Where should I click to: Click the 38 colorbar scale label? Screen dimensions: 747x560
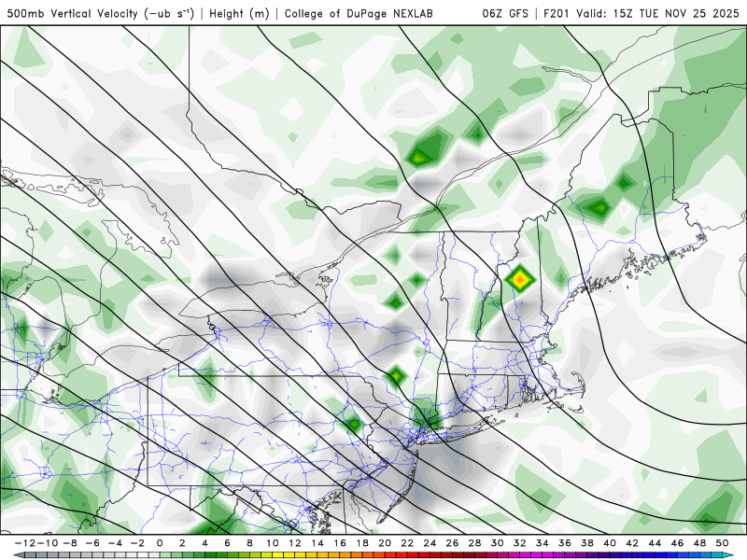(587, 543)
